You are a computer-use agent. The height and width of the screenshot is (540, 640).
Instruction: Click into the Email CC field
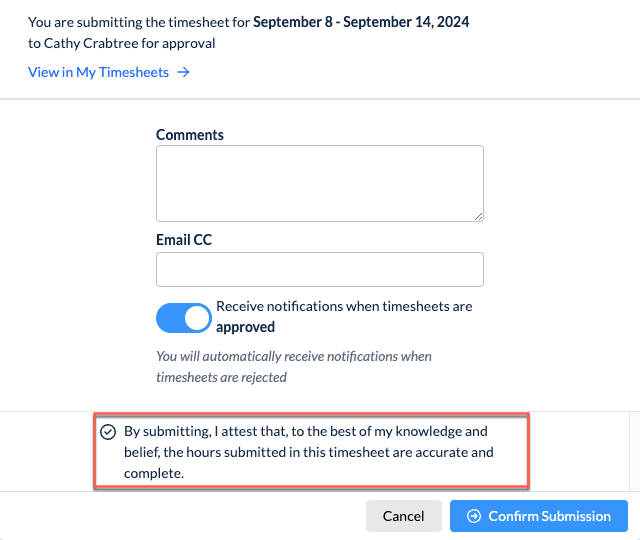(320, 269)
